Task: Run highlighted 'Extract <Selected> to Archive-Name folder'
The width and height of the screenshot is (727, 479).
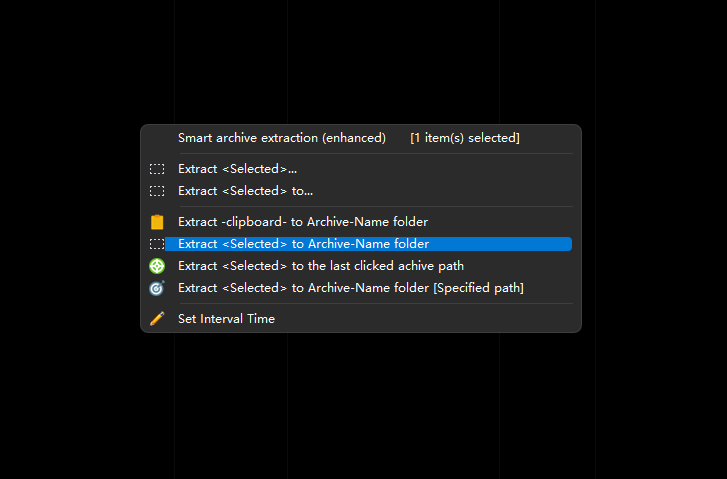Action: pyautogui.click(x=303, y=244)
